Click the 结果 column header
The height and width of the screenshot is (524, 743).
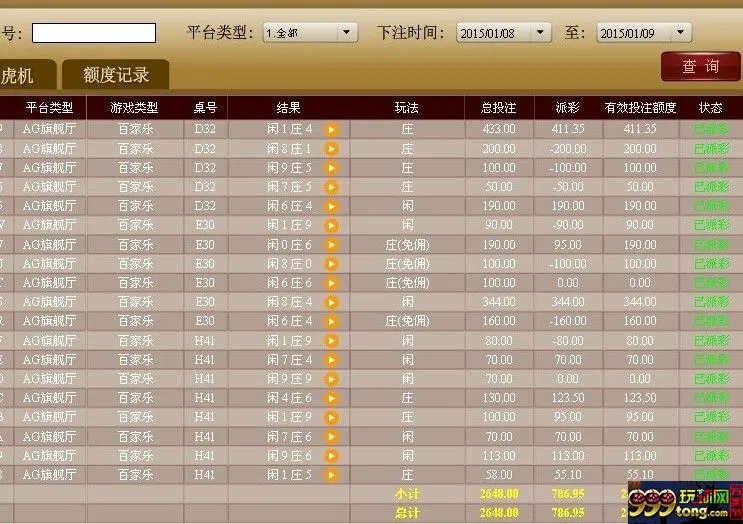pos(289,108)
